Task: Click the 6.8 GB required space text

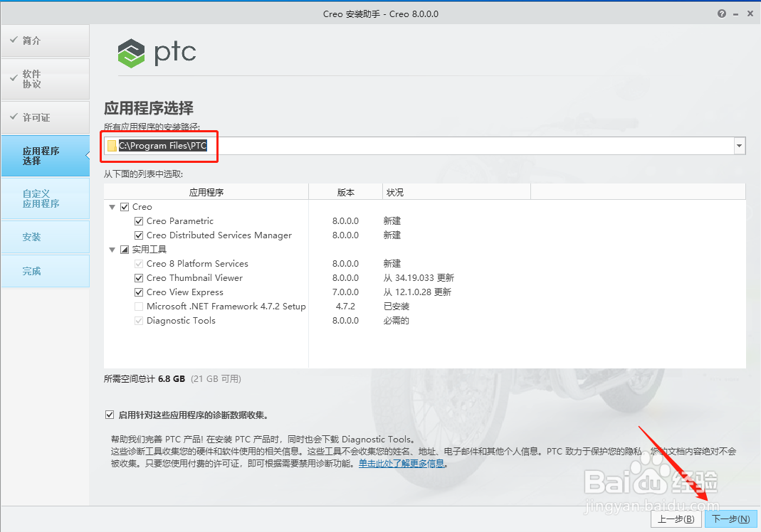Action: (x=172, y=379)
